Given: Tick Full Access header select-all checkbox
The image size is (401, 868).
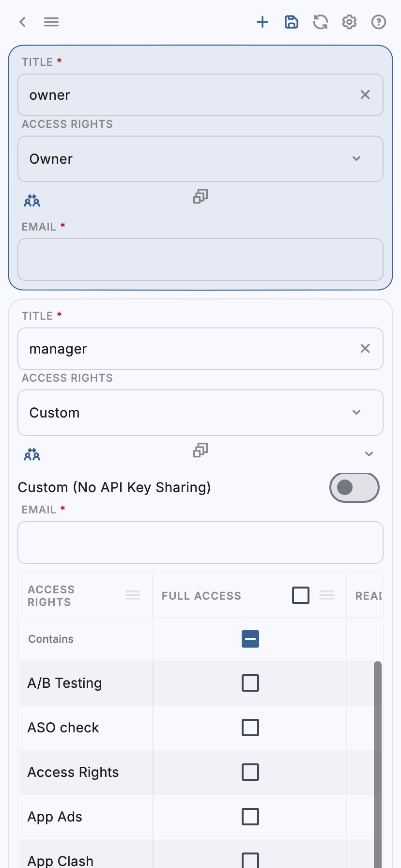Looking at the screenshot, I should (301, 595).
